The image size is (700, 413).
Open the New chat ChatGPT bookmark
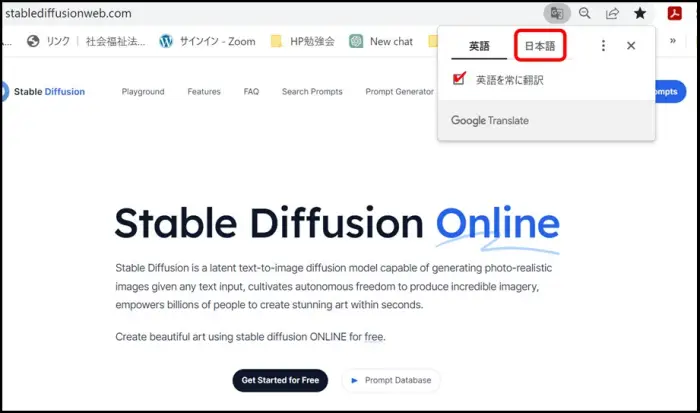point(381,41)
